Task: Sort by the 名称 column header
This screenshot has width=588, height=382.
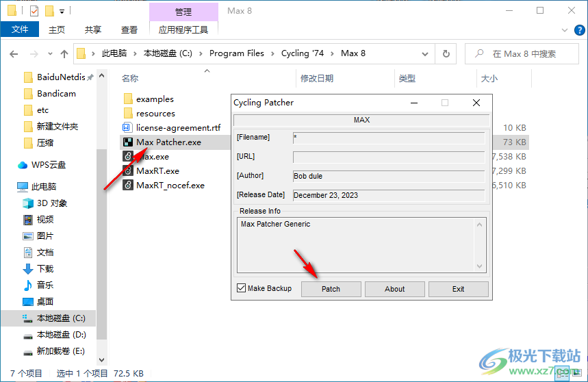Action: (130, 78)
